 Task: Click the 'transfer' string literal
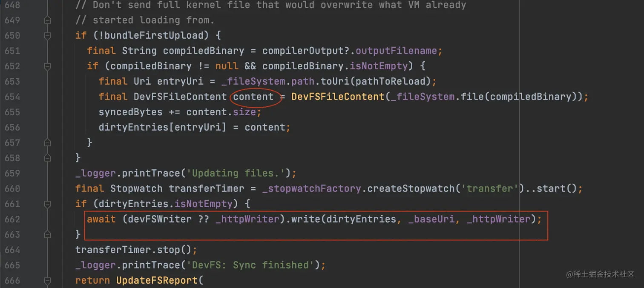click(489, 188)
